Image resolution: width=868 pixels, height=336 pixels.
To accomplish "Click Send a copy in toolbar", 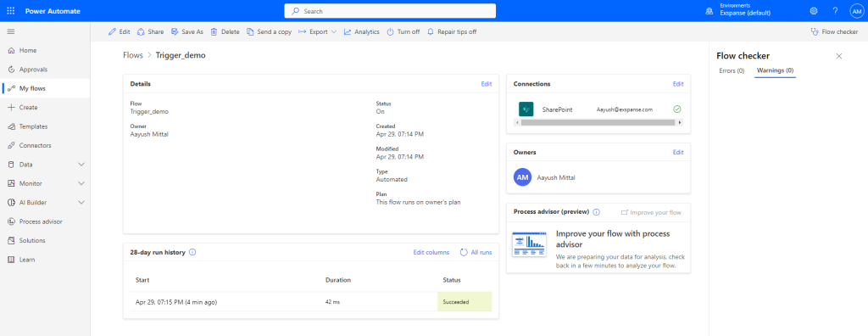I will point(269,31).
